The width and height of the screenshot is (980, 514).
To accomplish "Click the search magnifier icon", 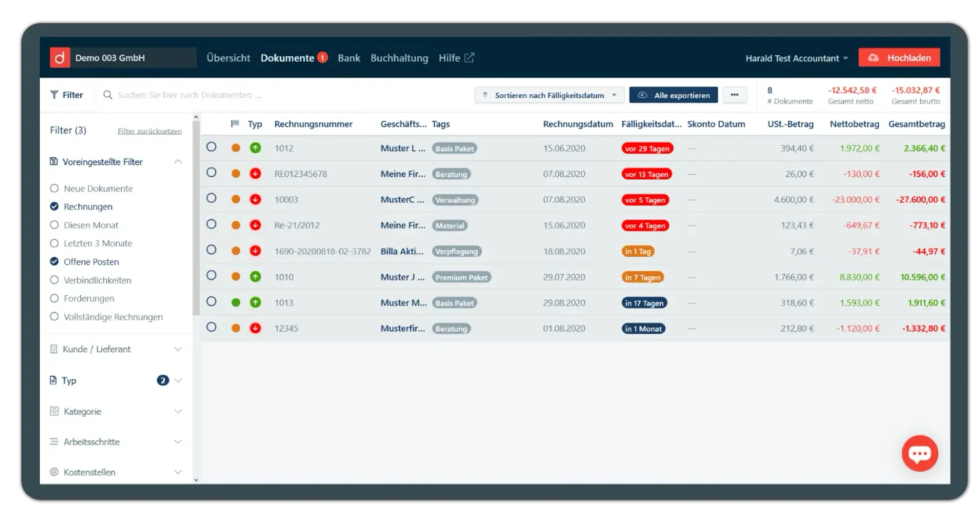I will coord(108,95).
